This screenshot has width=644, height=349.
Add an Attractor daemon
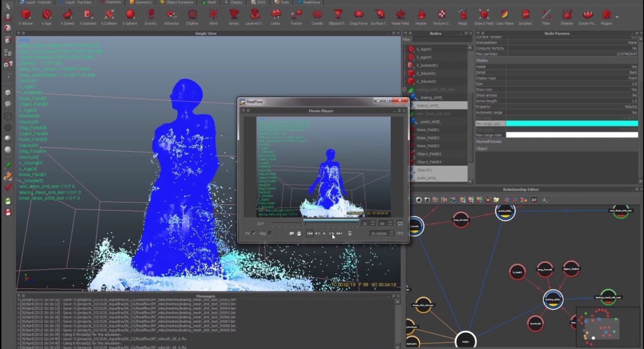click(x=171, y=17)
